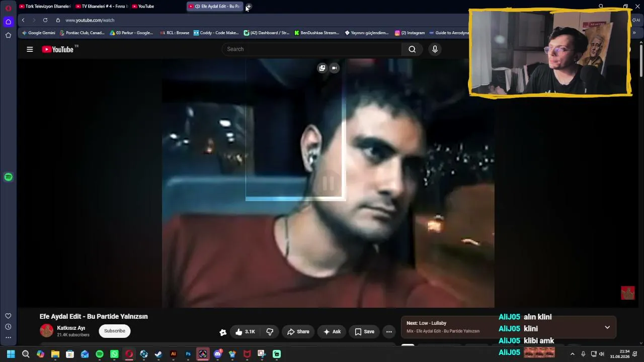
Task: Click the camera snapshot icon above the player
Action: 334,68
